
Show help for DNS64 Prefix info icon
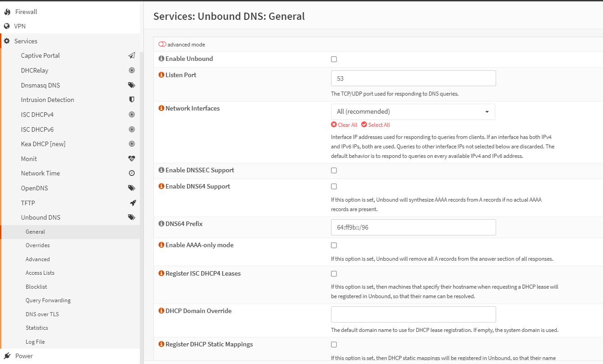pos(161,224)
